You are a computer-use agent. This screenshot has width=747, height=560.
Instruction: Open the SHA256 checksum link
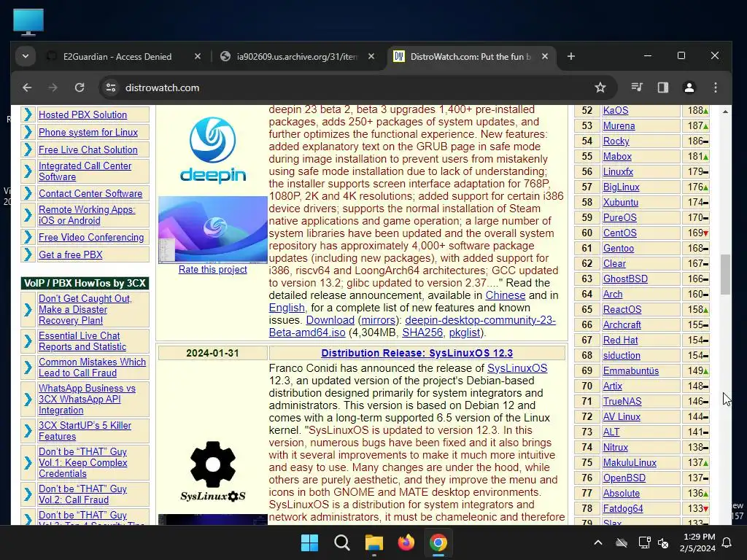point(422,332)
